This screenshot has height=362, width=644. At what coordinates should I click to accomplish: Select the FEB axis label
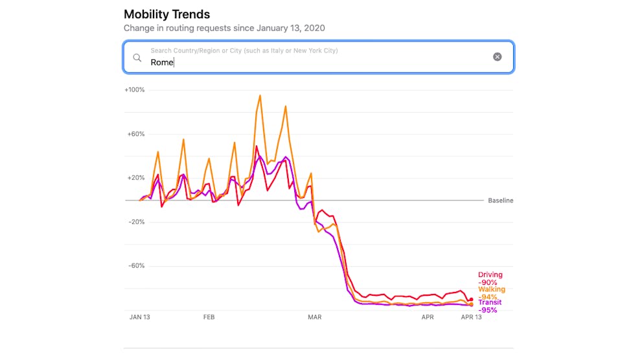(x=209, y=317)
